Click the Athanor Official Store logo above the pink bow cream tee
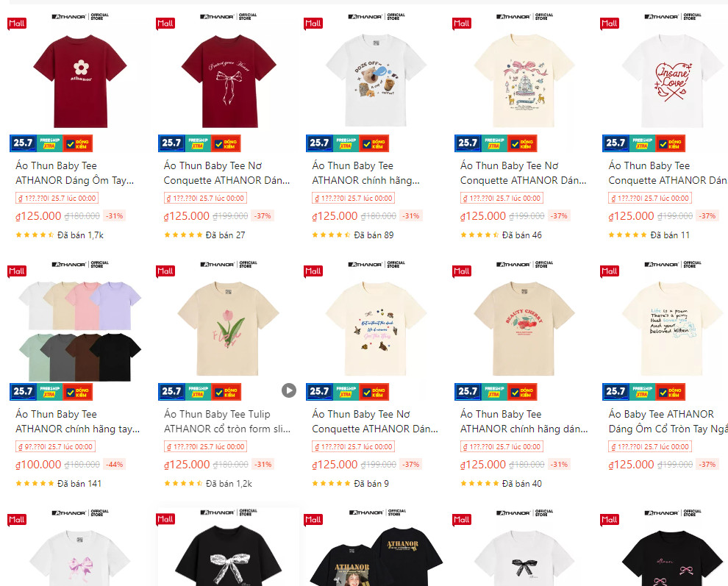The width and height of the screenshot is (728, 586). tap(524, 17)
